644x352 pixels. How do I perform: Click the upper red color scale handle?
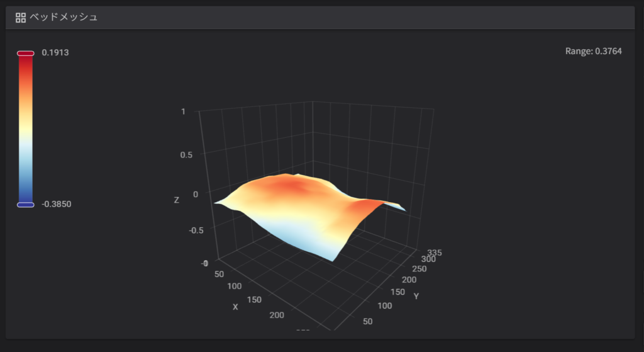click(x=25, y=54)
